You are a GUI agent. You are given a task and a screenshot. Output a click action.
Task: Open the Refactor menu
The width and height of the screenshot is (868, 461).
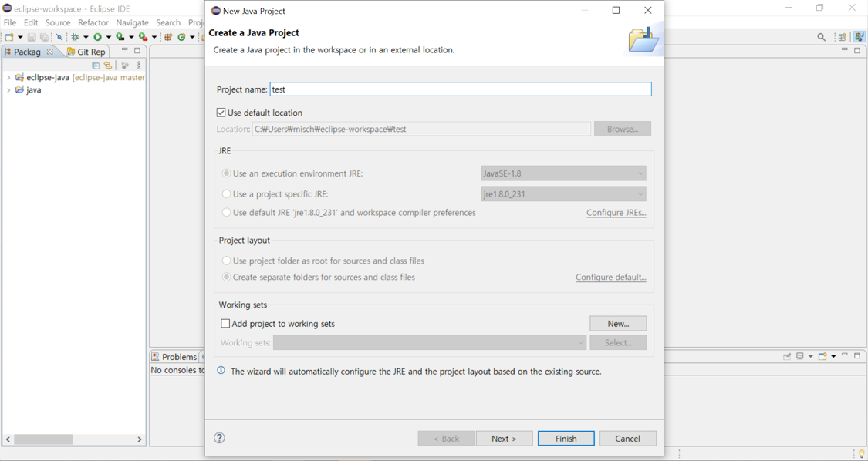tap(93, 22)
